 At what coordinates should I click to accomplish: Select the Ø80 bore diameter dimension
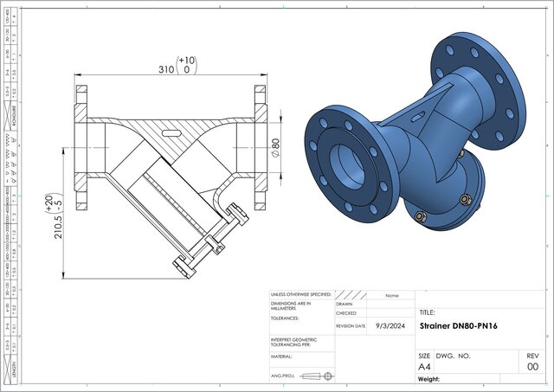click(x=275, y=148)
